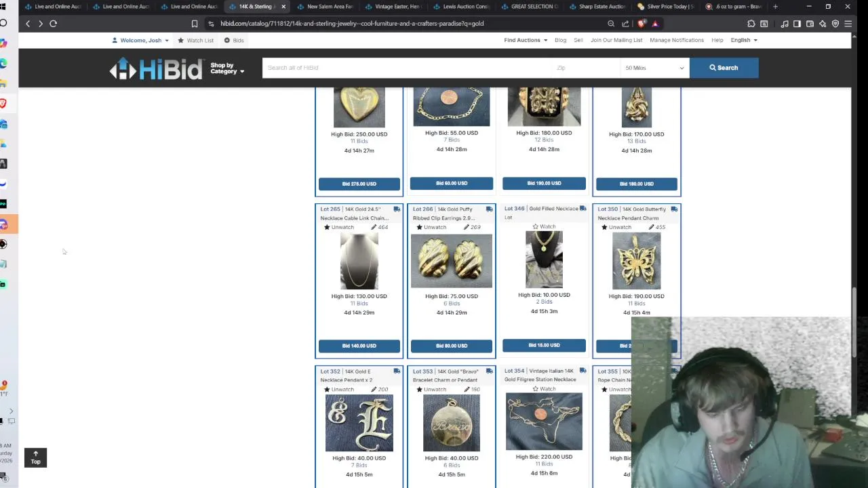
Task: Click the Search all of HiBid field
Action: coord(407,68)
